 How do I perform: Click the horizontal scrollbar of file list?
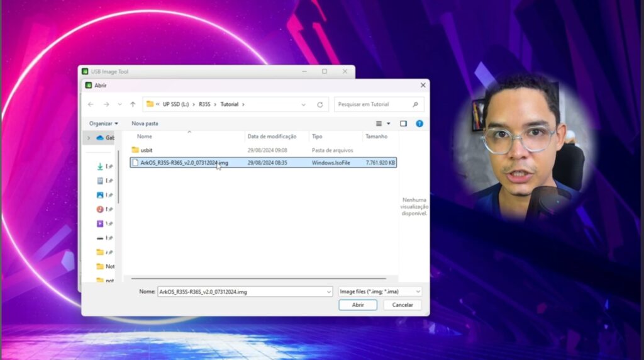click(x=258, y=279)
